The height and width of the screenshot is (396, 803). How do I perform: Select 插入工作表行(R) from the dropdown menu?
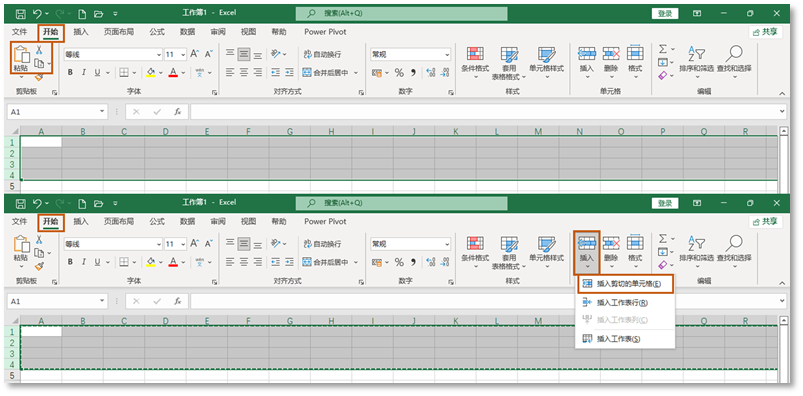tap(624, 303)
